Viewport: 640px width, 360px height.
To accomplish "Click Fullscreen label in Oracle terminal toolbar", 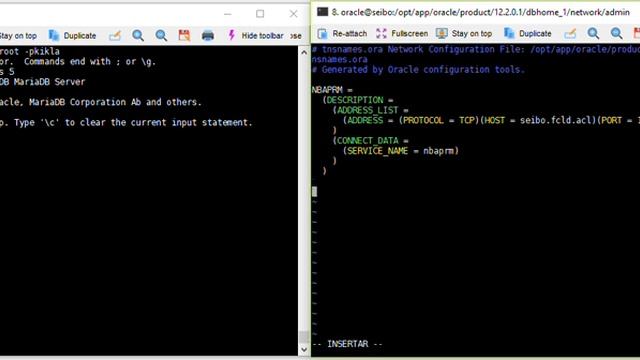I will tap(410, 33).
